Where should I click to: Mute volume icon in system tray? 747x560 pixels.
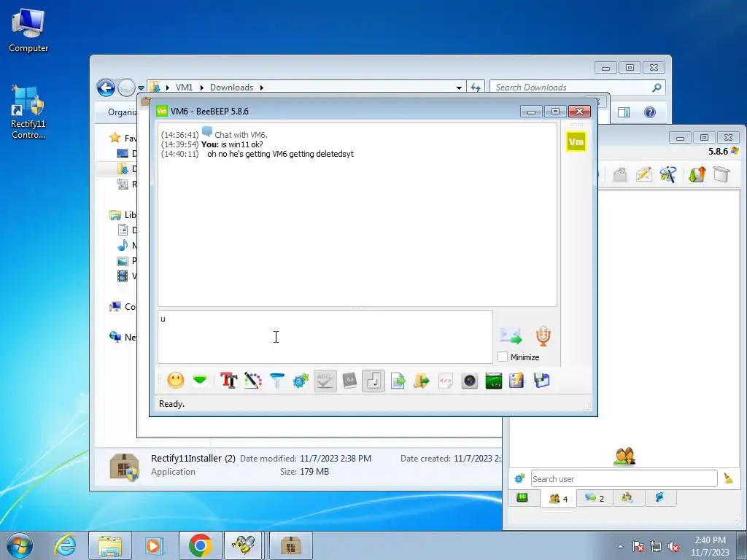(x=673, y=546)
